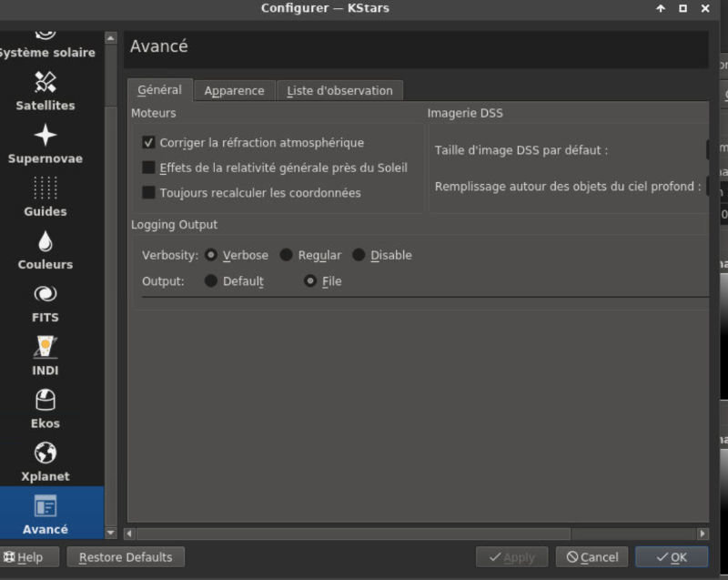Open the Supernovae settings page

coord(45,145)
